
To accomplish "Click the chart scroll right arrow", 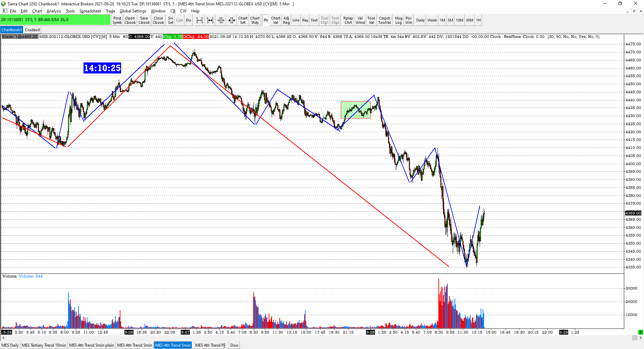I will point(641,338).
